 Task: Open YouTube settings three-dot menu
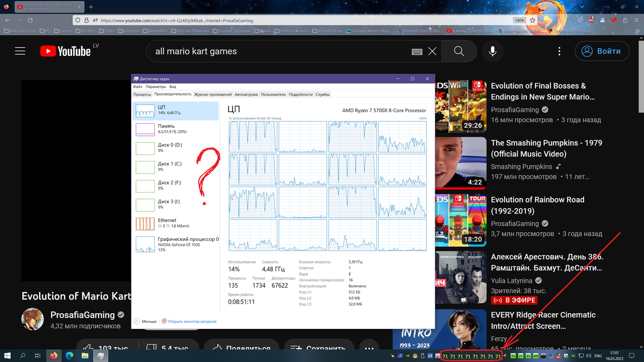559,51
